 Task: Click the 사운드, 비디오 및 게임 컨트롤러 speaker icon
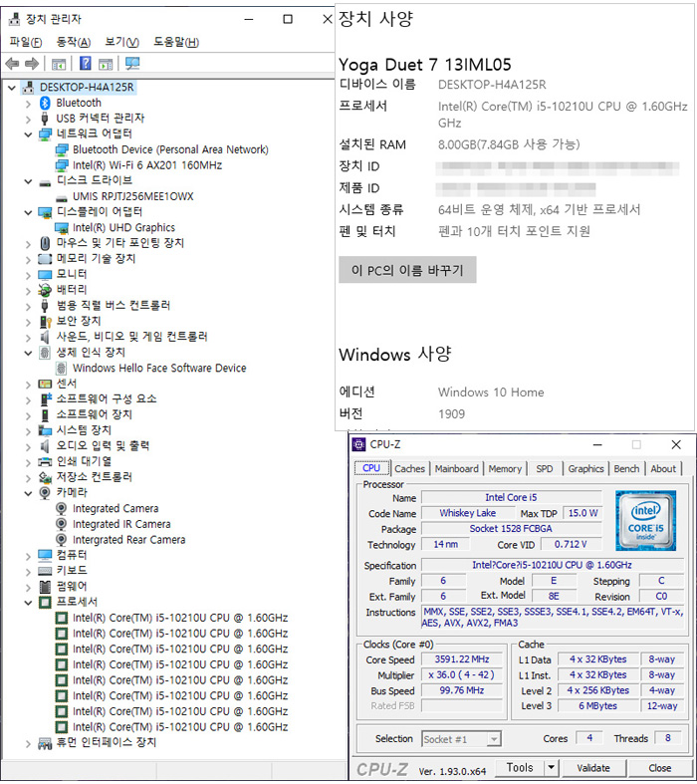click(x=45, y=337)
